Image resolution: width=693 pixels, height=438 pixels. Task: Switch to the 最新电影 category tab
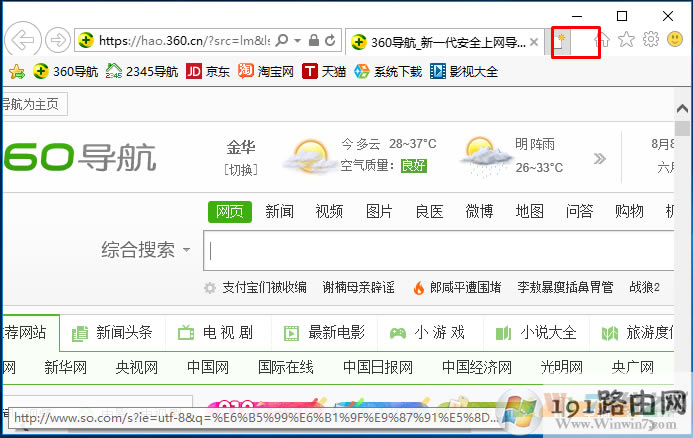324,333
